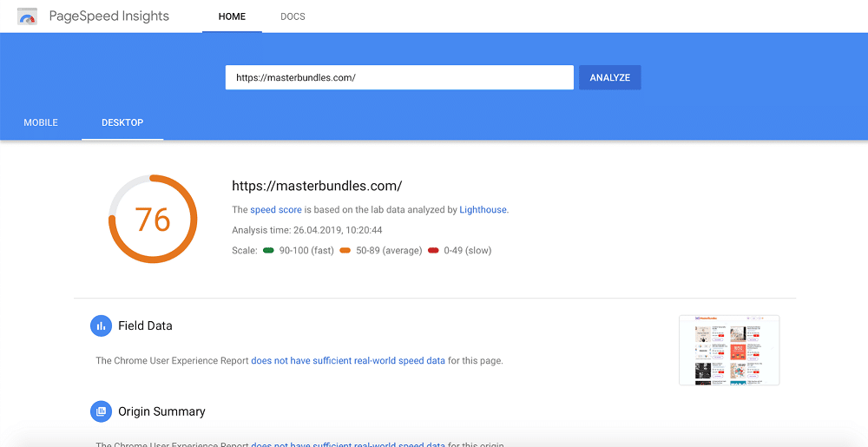Open the DOCS tab
Viewport: 868px width, 447px height.
293,16
